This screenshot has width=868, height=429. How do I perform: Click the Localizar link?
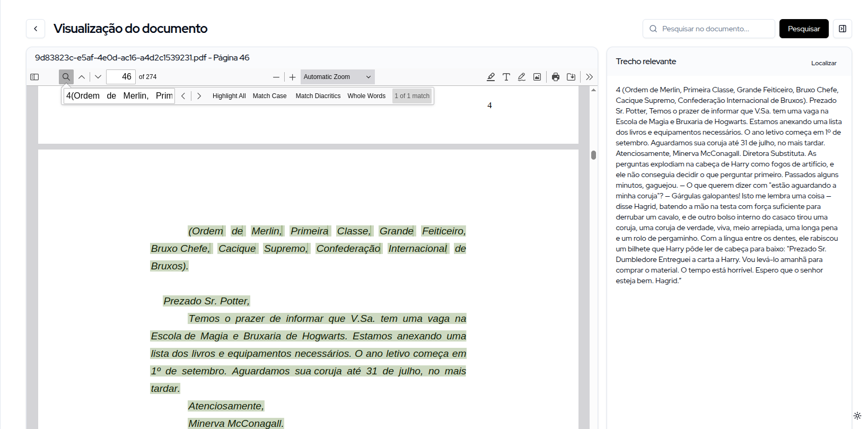tap(823, 63)
